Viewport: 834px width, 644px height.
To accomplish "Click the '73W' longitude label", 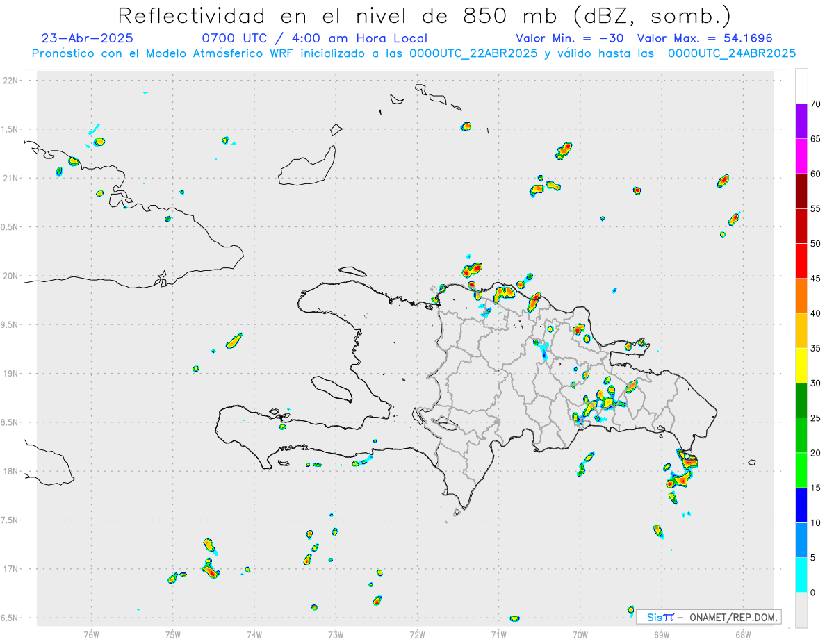I will [x=336, y=634].
